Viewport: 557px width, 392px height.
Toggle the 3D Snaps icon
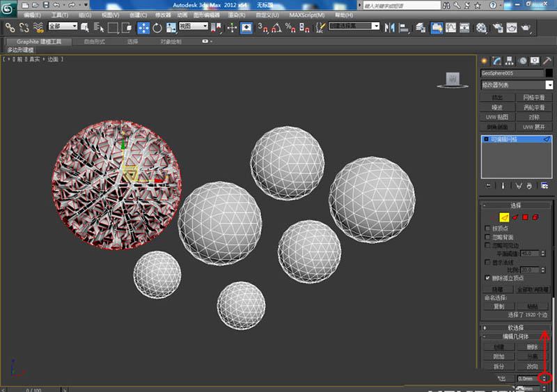[263, 28]
